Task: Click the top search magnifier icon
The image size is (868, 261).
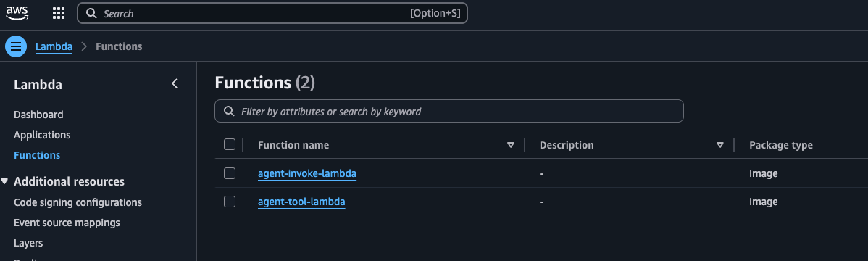Action: [92, 13]
